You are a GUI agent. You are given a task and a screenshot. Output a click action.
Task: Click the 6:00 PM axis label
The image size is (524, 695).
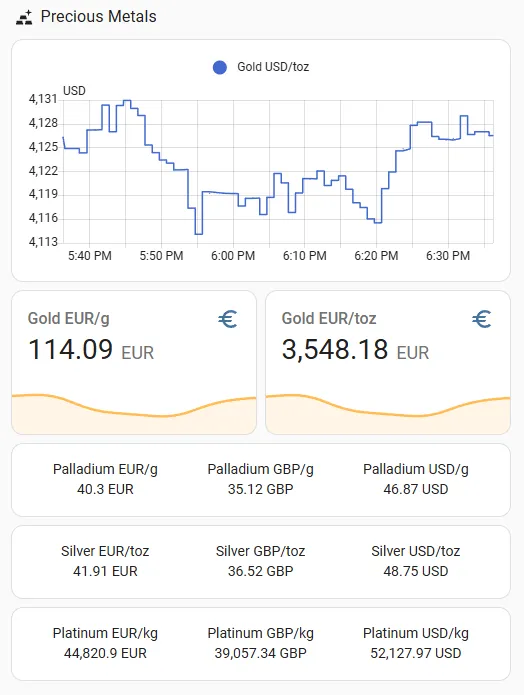click(233, 256)
